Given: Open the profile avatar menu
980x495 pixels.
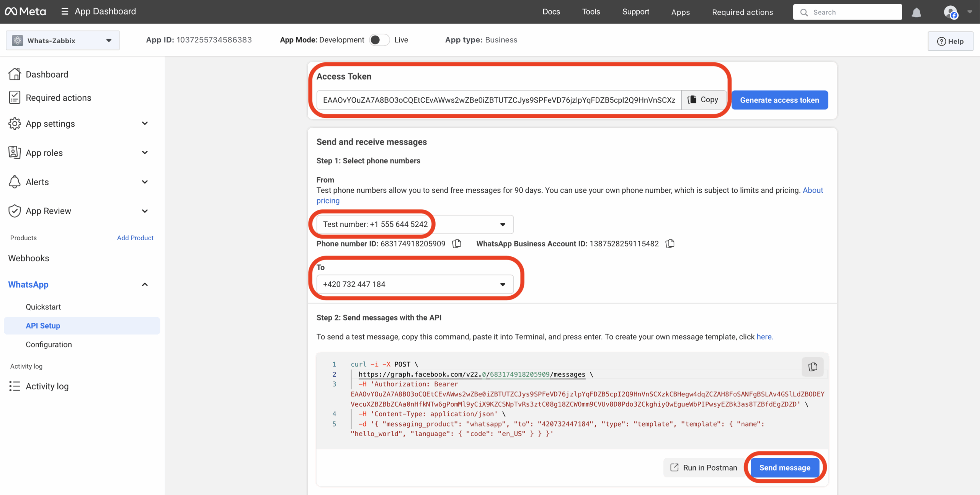Looking at the screenshot, I should (951, 12).
